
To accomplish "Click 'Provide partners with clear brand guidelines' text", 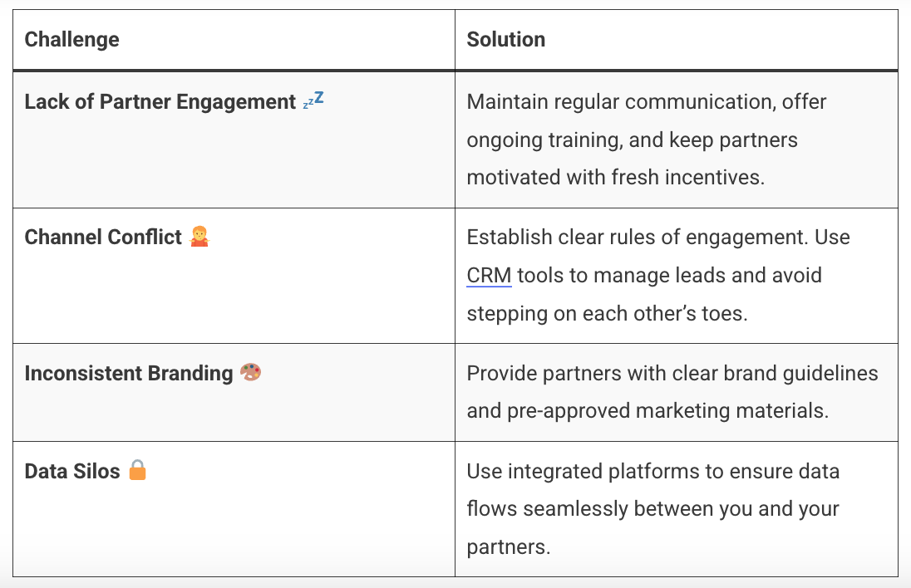I will point(672,373).
